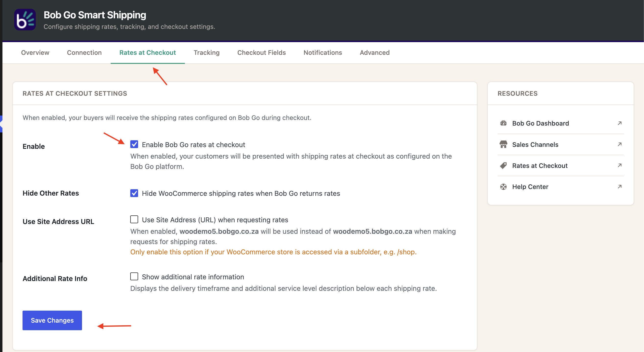
Task: Uncheck Enable Bob Go rates at checkout
Action: point(134,144)
